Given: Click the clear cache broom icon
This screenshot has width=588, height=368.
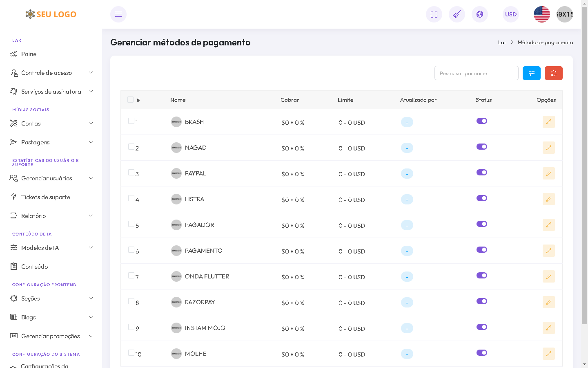Looking at the screenshot, I should (x=457, y=14).
